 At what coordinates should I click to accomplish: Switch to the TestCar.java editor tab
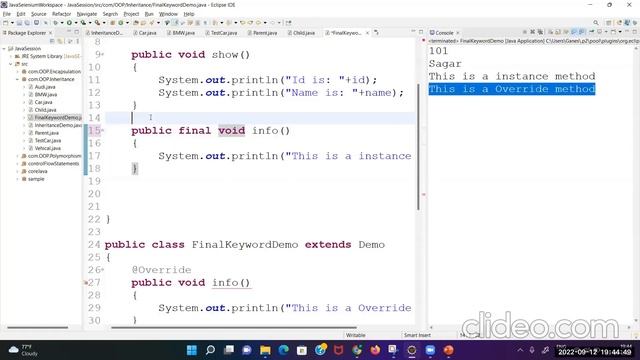coord(221,33)
